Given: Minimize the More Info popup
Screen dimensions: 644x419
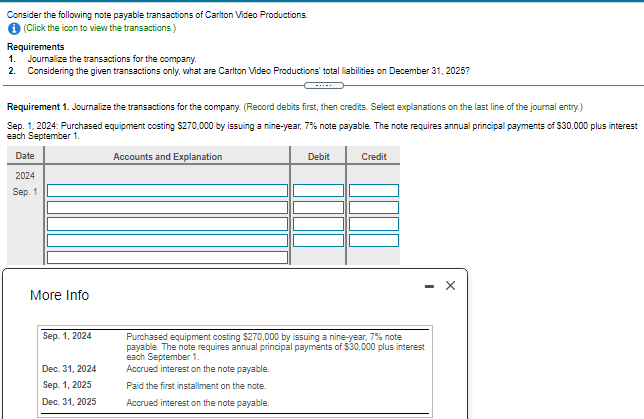Looking at the screenshot, I should 429,286.
